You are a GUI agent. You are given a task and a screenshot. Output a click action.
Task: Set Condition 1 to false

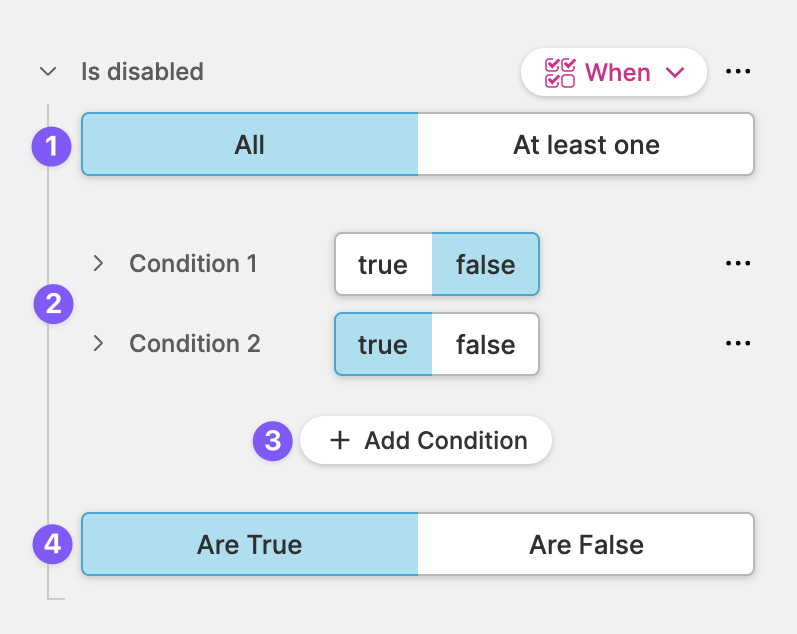(x=486, y=265)
